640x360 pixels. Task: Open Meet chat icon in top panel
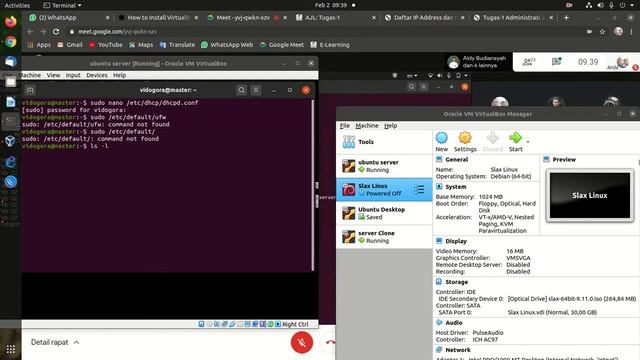pyautogui.click(x=556, y=62)
